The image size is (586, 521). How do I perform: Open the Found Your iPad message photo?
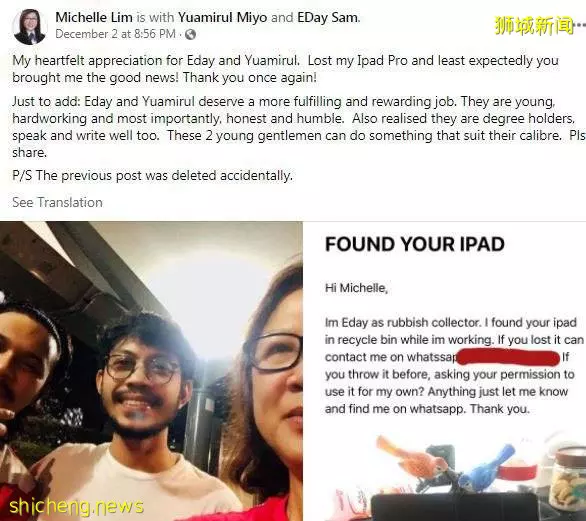point(445,371)
